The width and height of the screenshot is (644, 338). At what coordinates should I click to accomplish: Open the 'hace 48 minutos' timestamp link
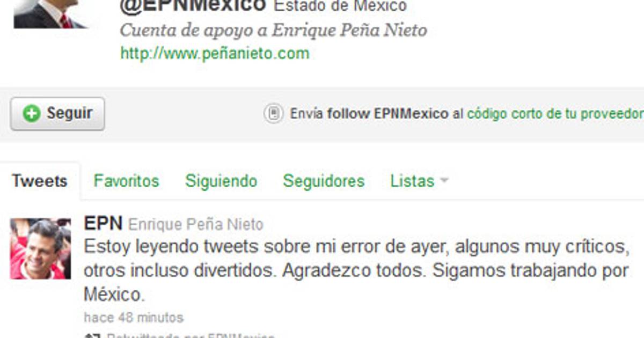134,318
